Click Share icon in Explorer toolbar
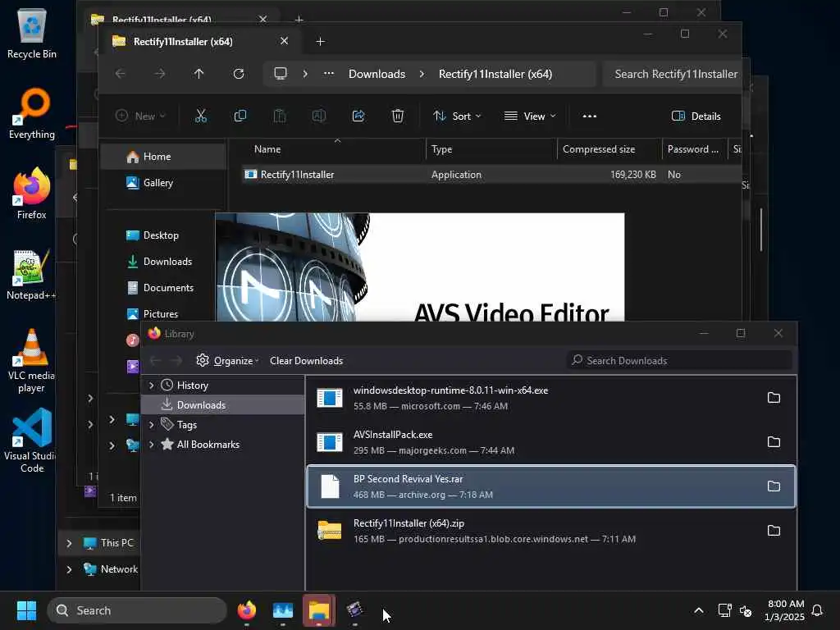Screen dimensions: 840x630 (358, 116)
